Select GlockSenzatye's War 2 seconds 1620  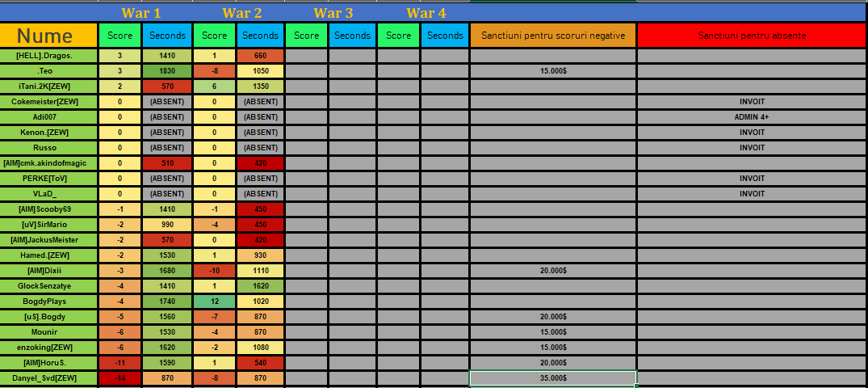(260, 286)
